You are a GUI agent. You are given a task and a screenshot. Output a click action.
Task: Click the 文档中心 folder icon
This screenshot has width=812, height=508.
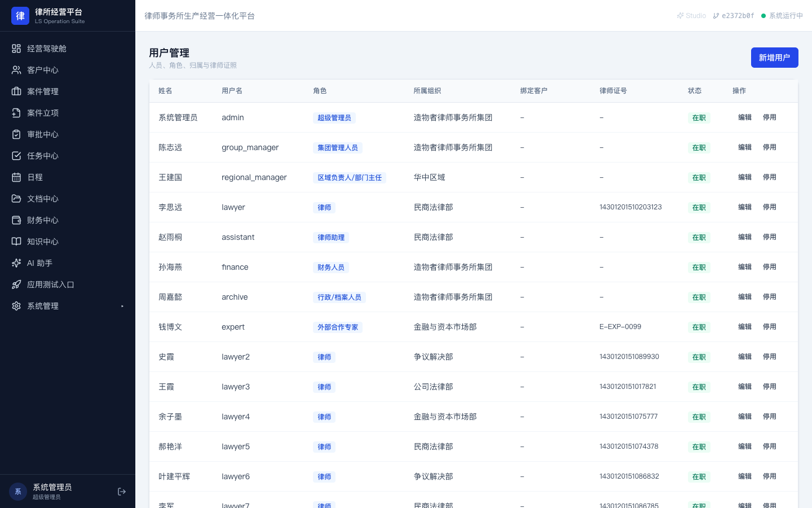point(16,199)
